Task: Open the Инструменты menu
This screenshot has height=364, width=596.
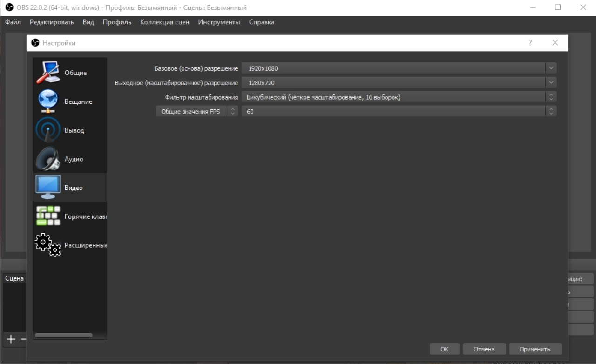Action: click(x=219, y=22)
